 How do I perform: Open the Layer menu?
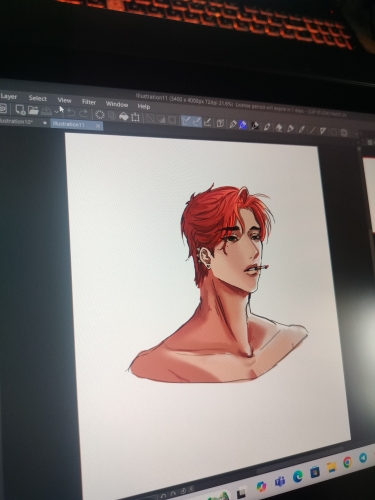(8, 96)
